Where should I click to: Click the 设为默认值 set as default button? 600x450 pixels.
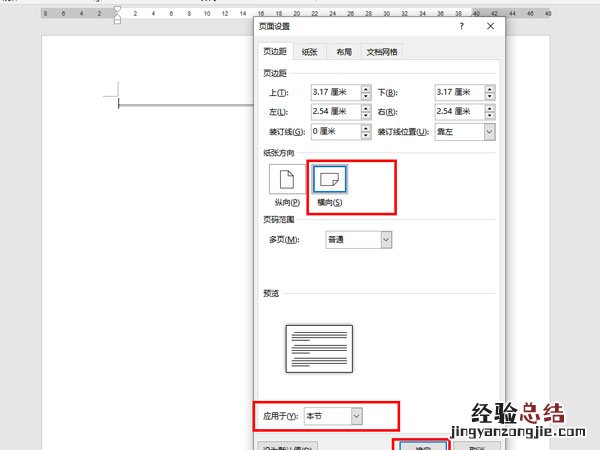tap(288, 445)
